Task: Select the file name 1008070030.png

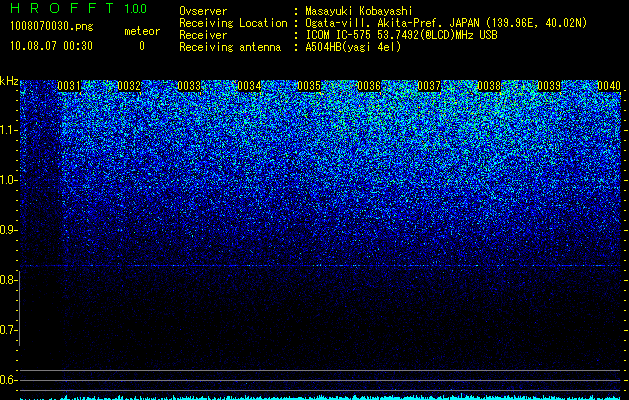Action: 52,27
